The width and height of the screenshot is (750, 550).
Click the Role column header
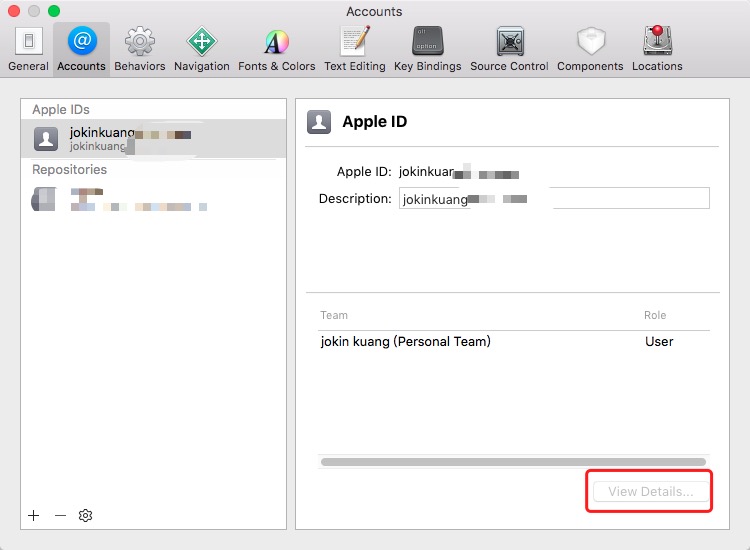coord(655,315)
